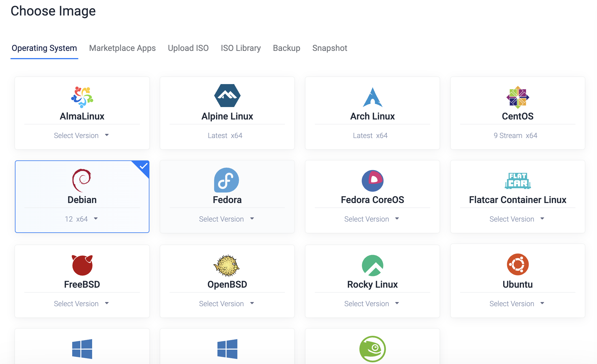The width and height of the screenshot is (597, 364).
Task: Select the openSUSE chameleon logo card
Action: coord(372,349)
